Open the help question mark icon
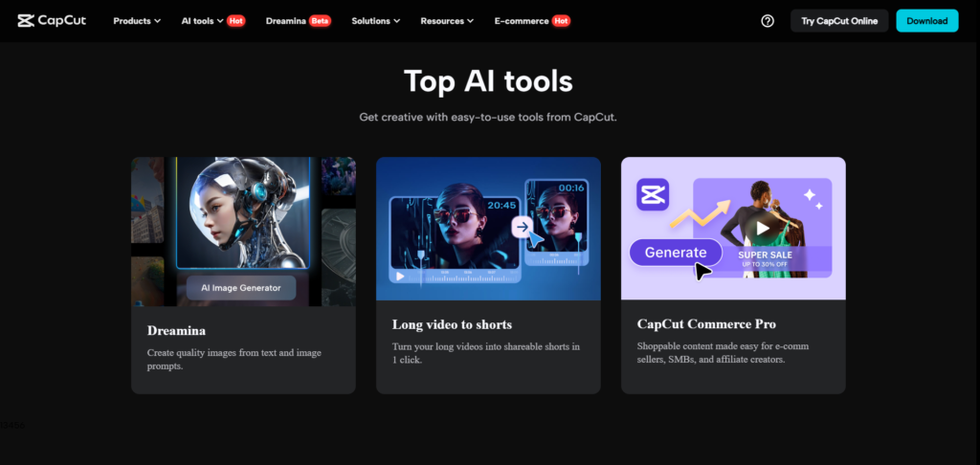This screenshot has height=465, width=980. 768,21
